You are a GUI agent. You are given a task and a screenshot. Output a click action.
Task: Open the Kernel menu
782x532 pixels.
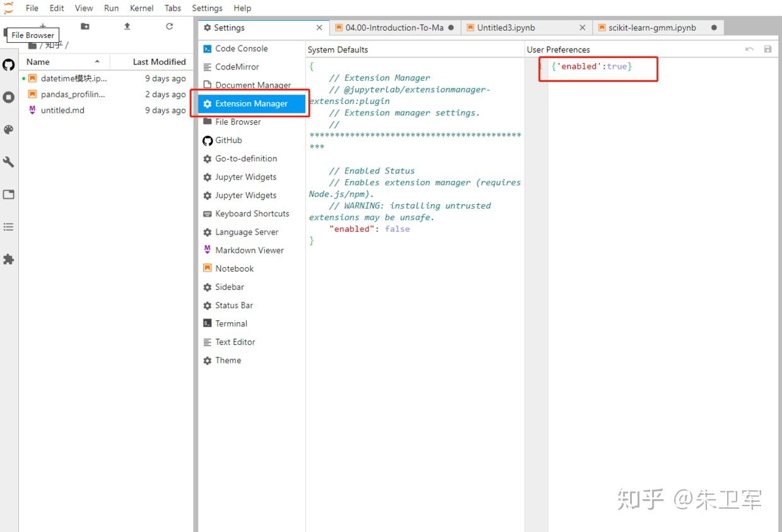click(141, 8)
